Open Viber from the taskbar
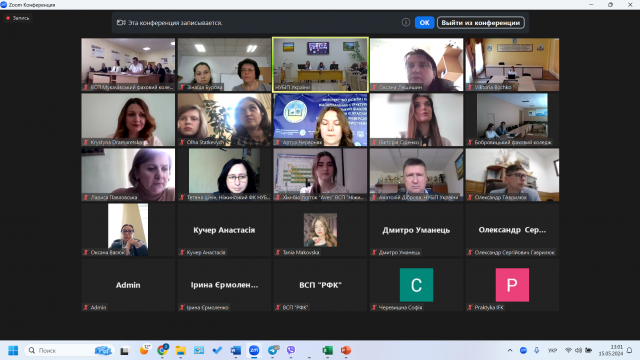Viewport: 640px width, 360px height. coord(291,350)
